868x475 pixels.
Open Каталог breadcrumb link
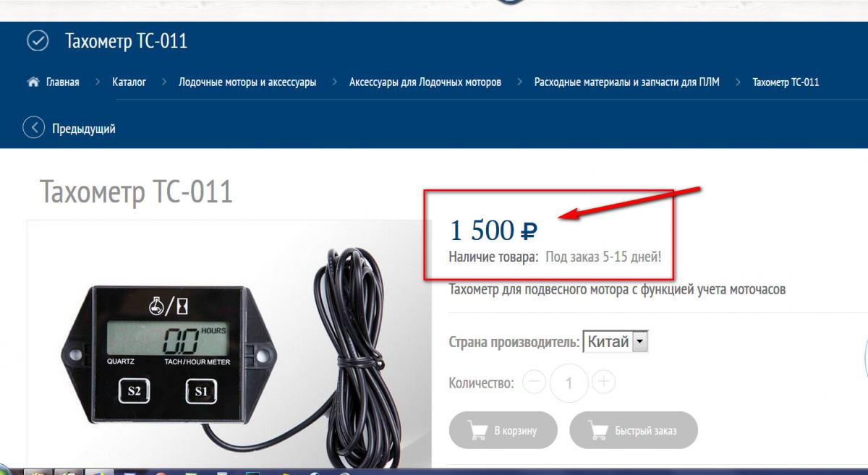tap(129, 82)
